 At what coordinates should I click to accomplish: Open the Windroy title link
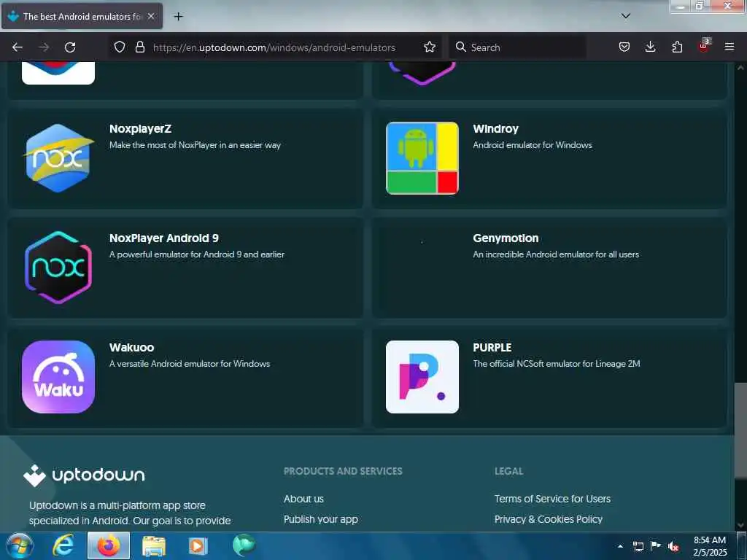pyautogui.click(x=495, y=128)
